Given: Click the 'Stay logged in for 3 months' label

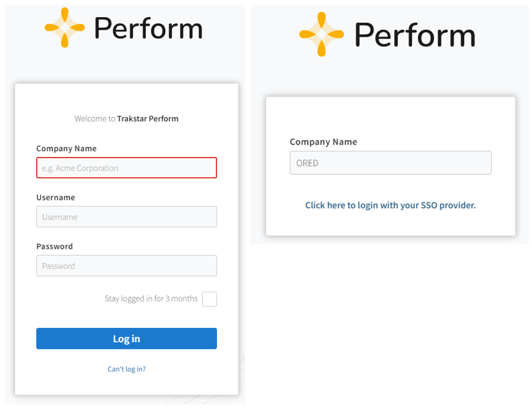Looking at the screenshot, I should pyautogui.click(x=151, y=299).
